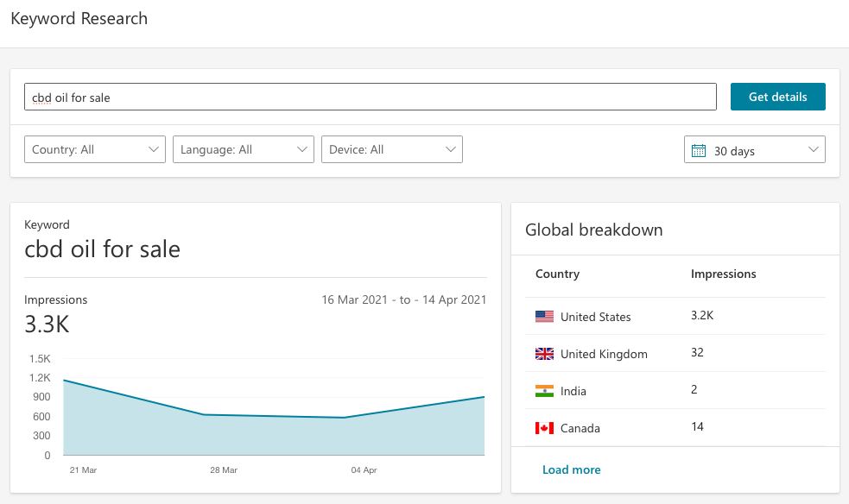The width and height of the screenshot is (849, 504).
Task: Click the Keyword Research page title
Action: click(79, 18)
